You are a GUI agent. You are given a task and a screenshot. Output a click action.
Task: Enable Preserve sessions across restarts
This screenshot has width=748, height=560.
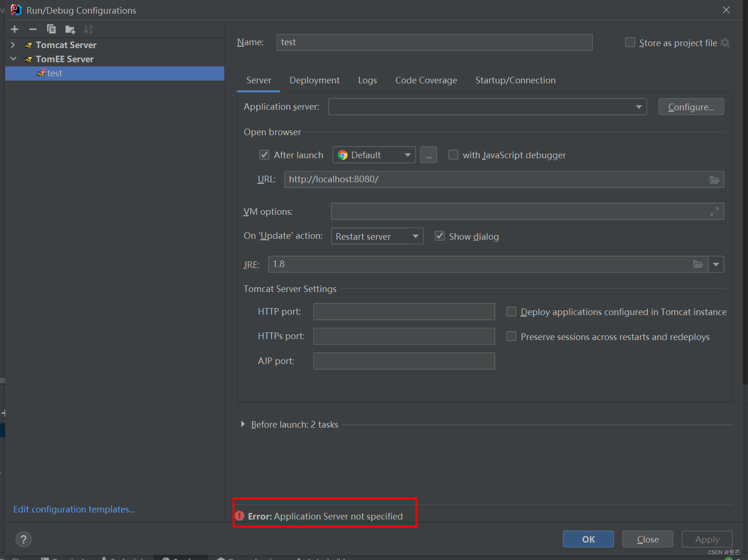[511, 336]
